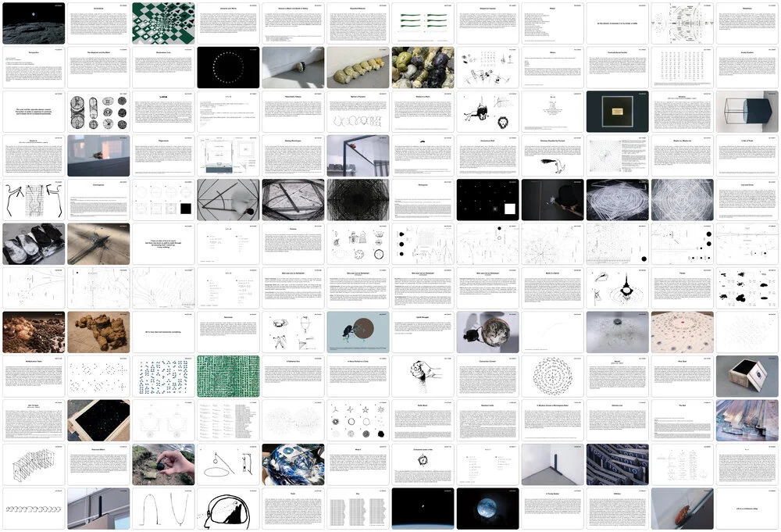The width and height of the screenshot is (781, 532).
Task: Click the cross-shaped dark scratches on tan surface
Action: (x=98, y=244)
